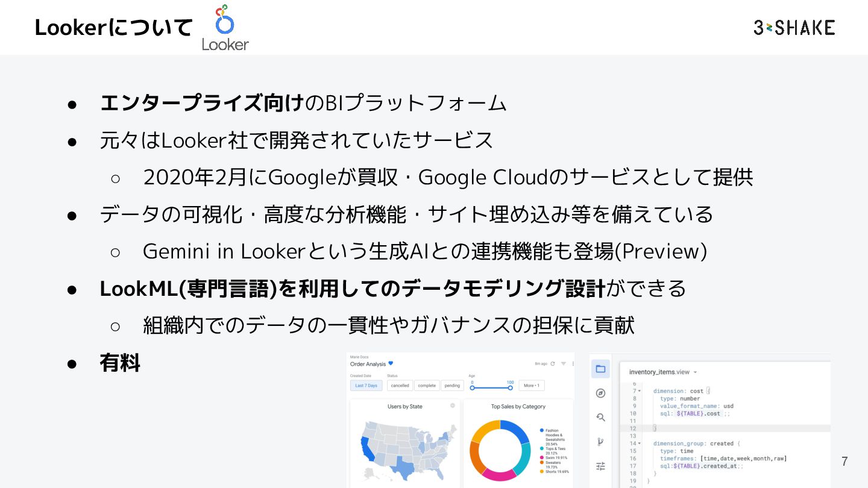Click the file browser folder icon
The height and width of the screenshot is (488, 868).
click(x=600, y=369)
